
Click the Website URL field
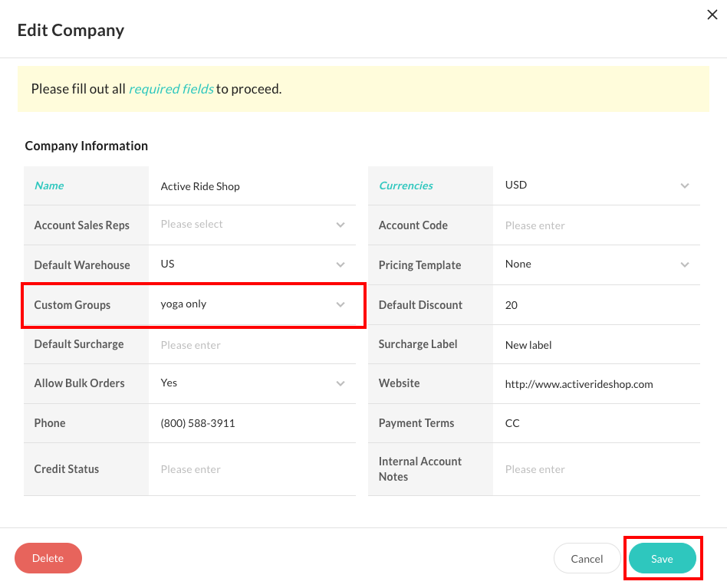tap(597, 384)
